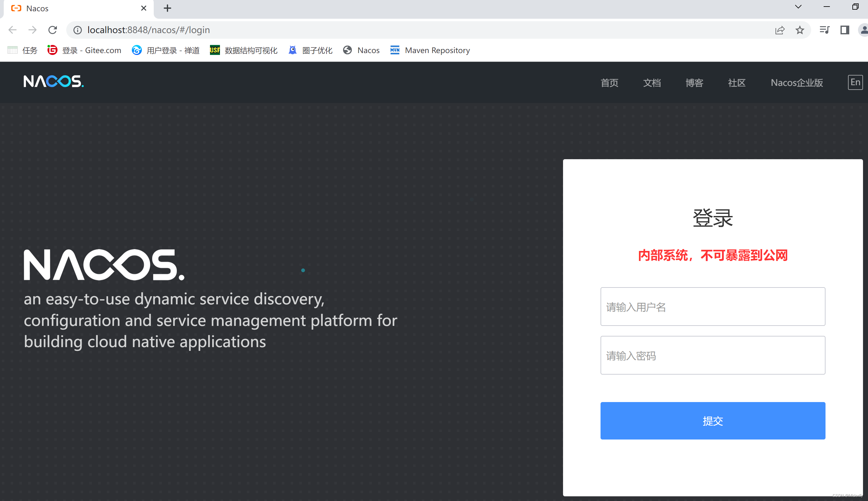The width and height of the screenshot is (868, 501).
Task: Click the share page icon
Action: [x=780, y=30]
